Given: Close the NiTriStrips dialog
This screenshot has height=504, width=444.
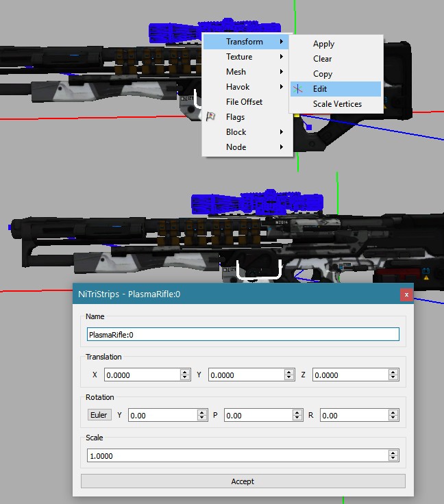Looking at the screenshot, I should coord(406,294).
